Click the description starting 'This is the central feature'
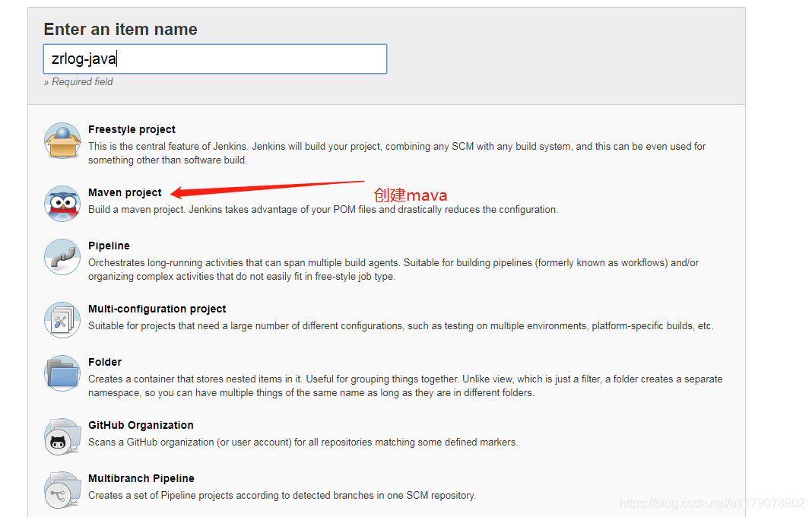 coord(397,154)
